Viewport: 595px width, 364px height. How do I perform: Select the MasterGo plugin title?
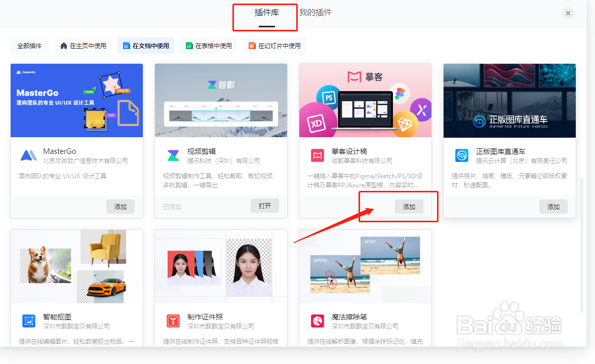coord(60,151)
